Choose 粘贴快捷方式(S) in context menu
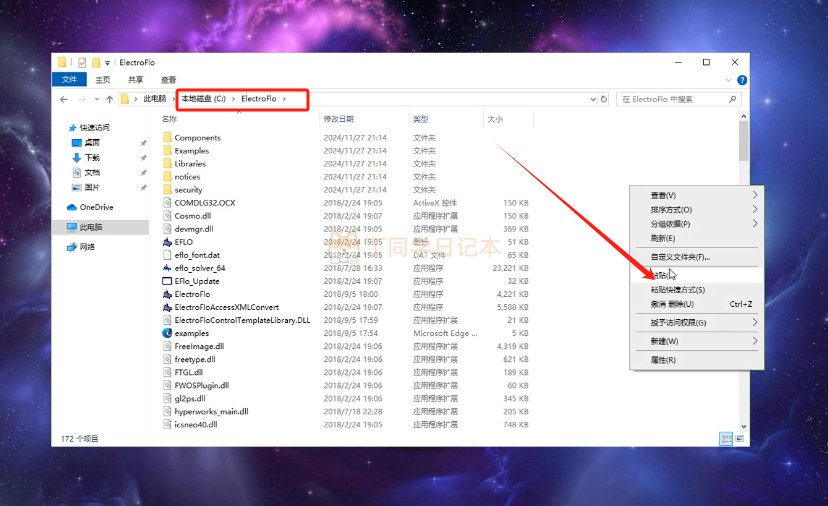828x506 pixels. [x=697, y=290]
